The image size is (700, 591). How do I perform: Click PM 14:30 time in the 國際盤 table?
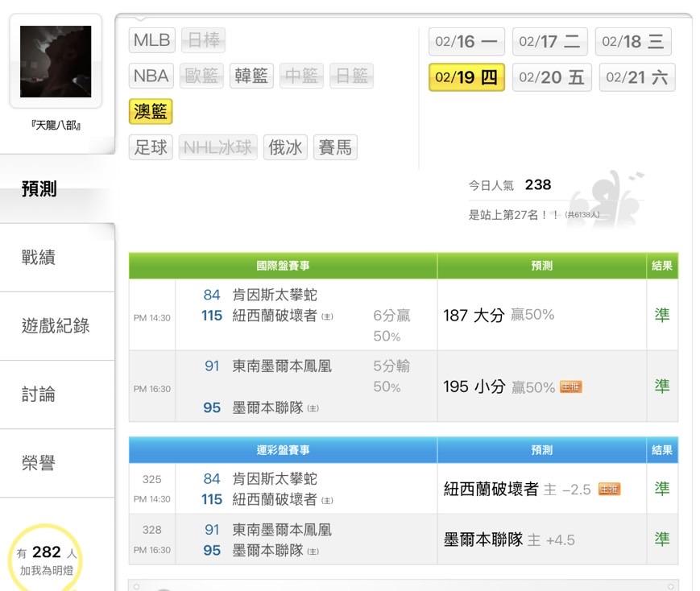pos(151,318)
